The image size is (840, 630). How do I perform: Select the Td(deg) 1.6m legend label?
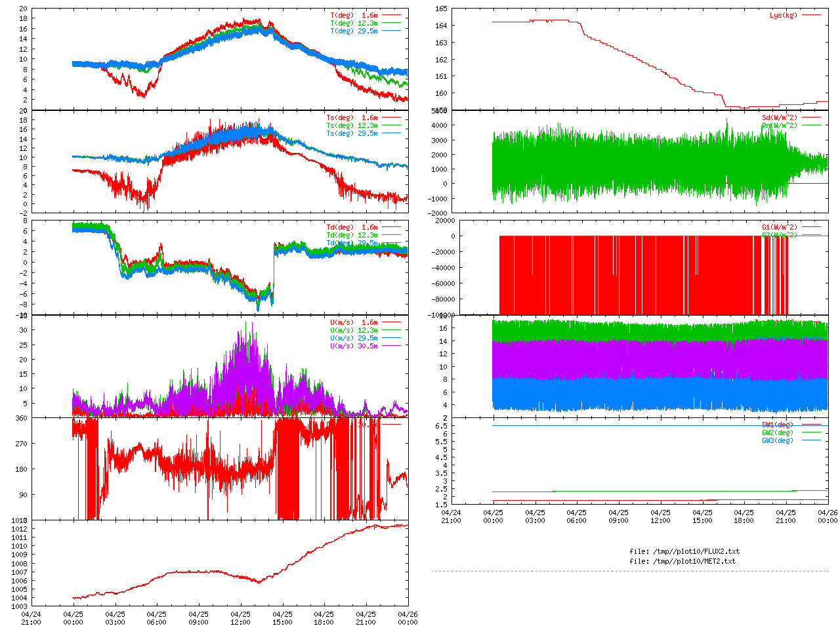point(352,227)
